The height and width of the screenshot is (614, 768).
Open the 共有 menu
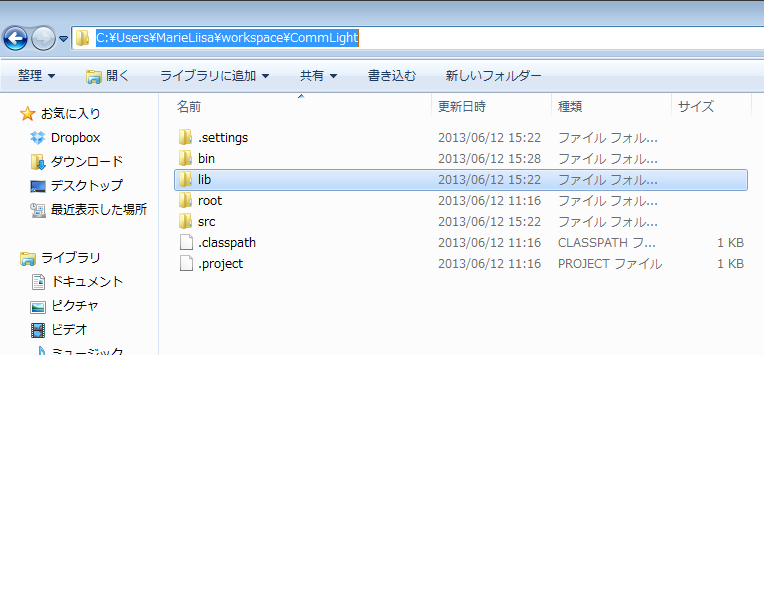click(x=318, y=76)
